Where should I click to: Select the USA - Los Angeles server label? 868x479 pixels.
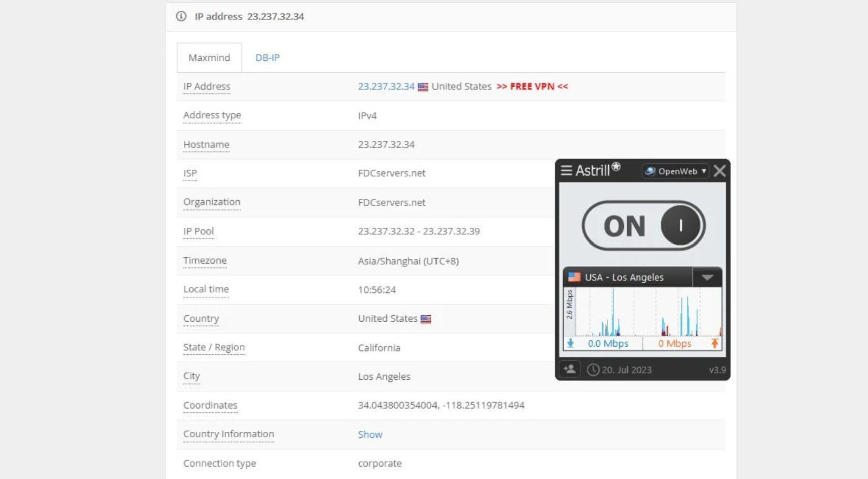(x=624, y=277)
